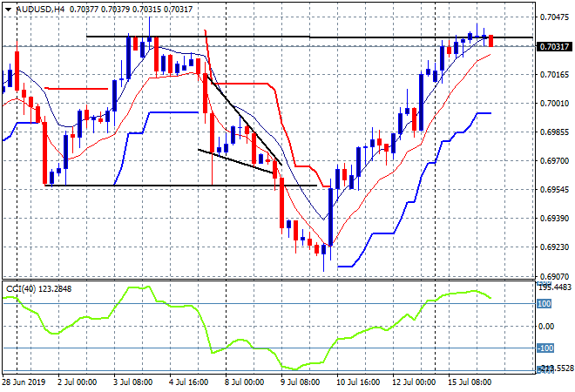Click the 4 Jul 16:00 time label

188,382
